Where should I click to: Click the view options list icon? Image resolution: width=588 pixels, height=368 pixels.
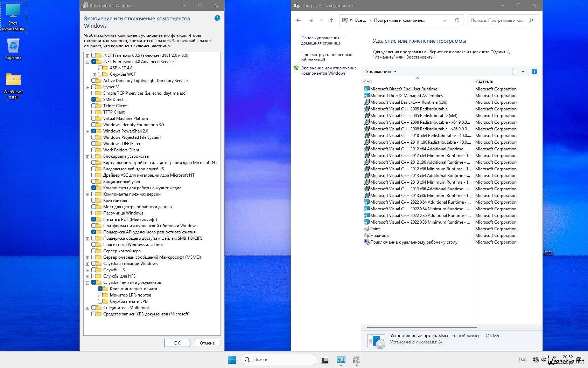coord(515,71)
